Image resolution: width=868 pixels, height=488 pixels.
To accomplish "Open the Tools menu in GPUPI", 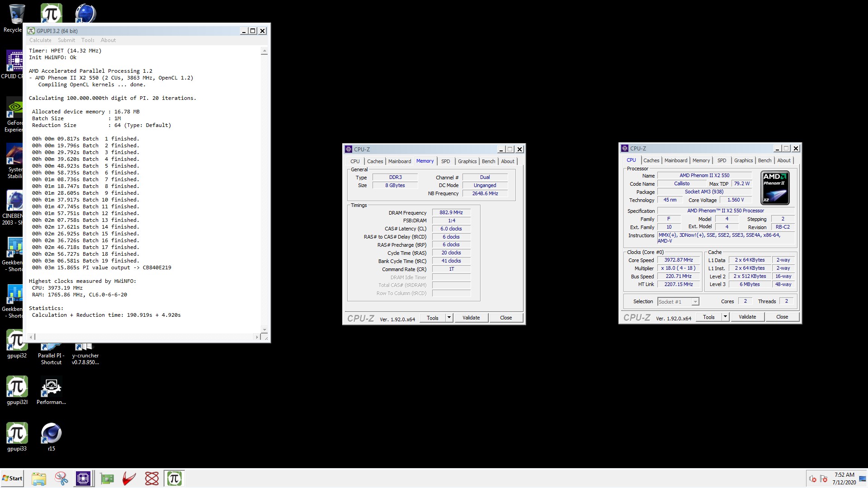I will pos(88,40).
